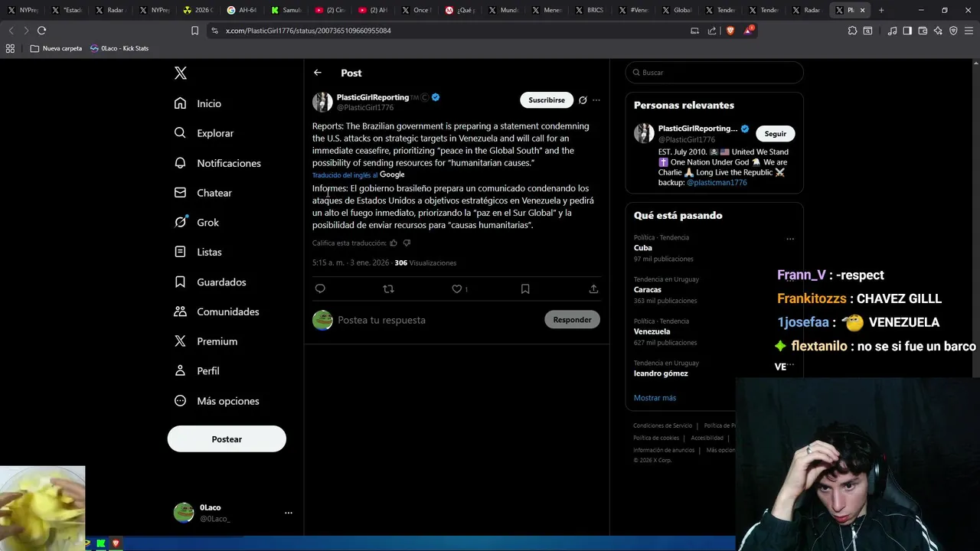Click repost icon under post
Viewport: 980px width, 551px height.
pyautogui.click(x=388, y=289)
